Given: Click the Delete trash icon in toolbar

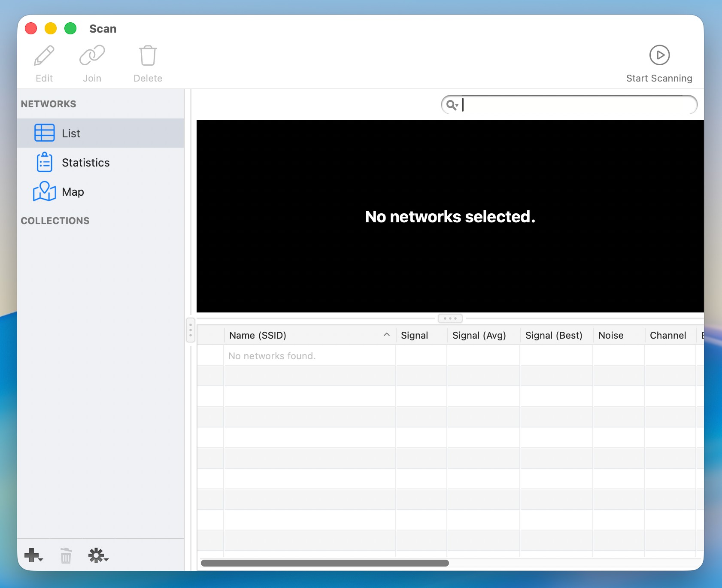Looking at the screenshot, I should (x=148, y=56).
